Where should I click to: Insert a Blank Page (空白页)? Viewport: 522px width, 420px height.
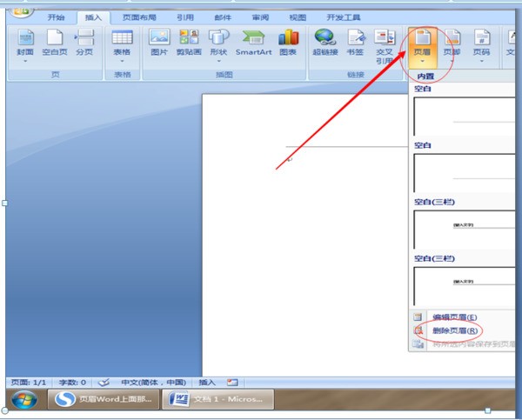click(x=55, y=43)
